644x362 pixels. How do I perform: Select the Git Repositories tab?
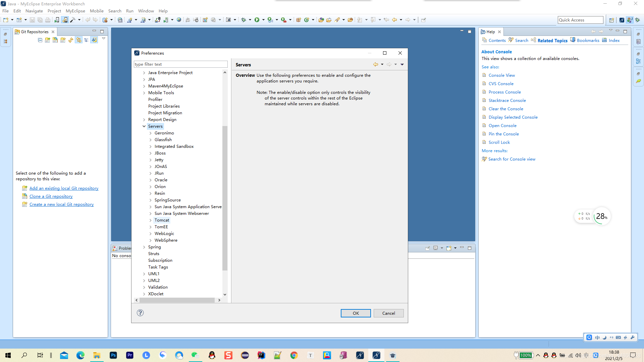(x=35, y=32)
